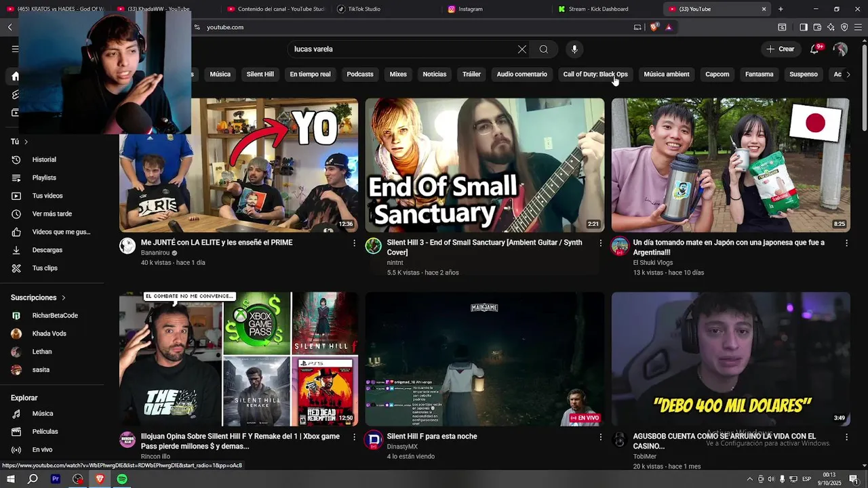Open Ver más tarde list
The image size is (868, 488).
tap(52, 214)
